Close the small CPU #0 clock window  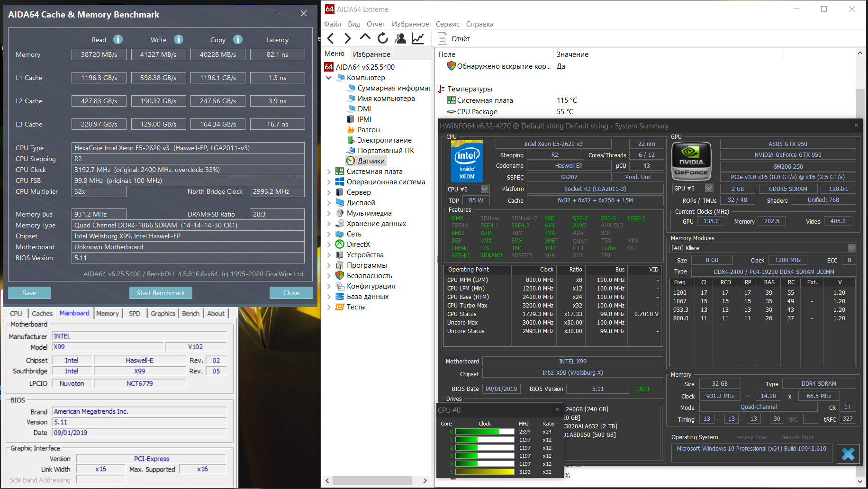coord(557,410)
